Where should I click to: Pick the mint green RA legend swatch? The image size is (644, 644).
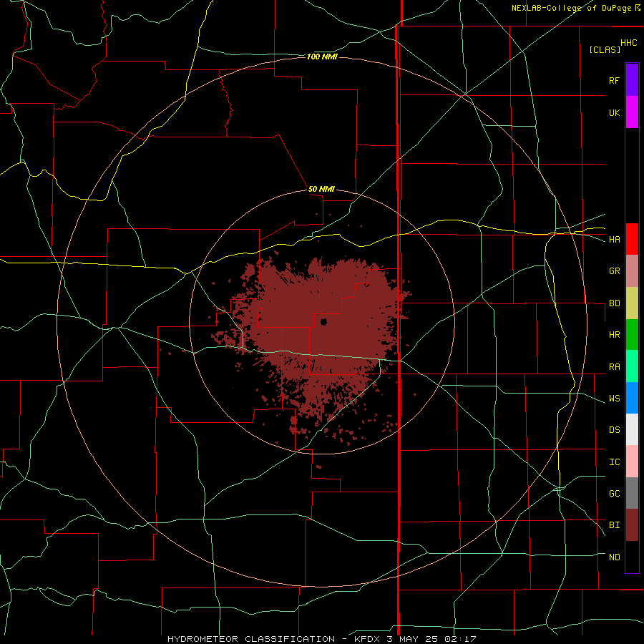click(632, 366)
